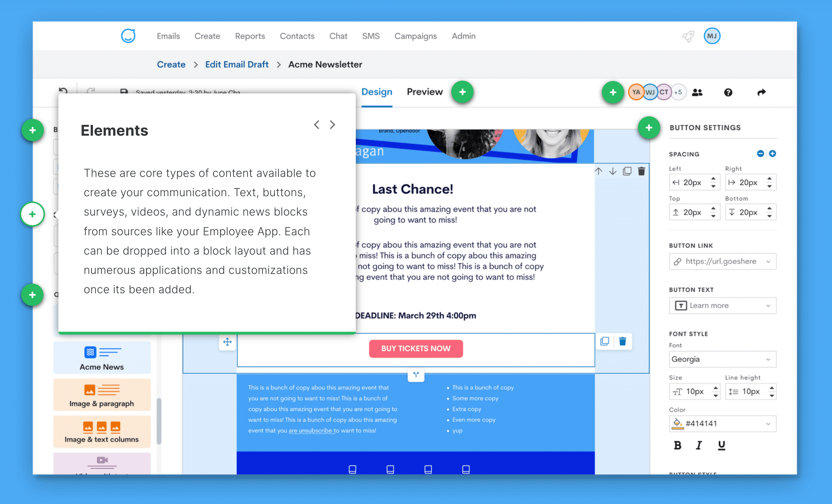Move section up with arrow icon
The image size is (832, 504).
click(599, 171)
